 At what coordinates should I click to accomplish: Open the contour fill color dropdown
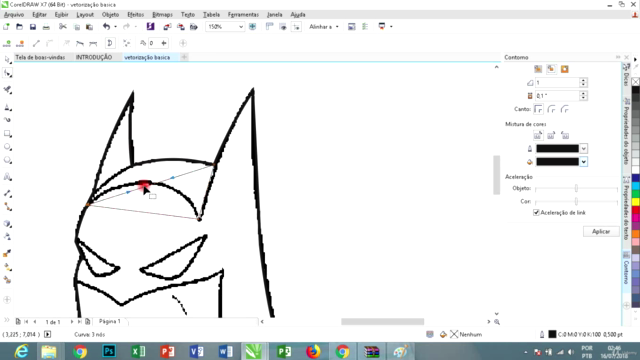(584, 162)
